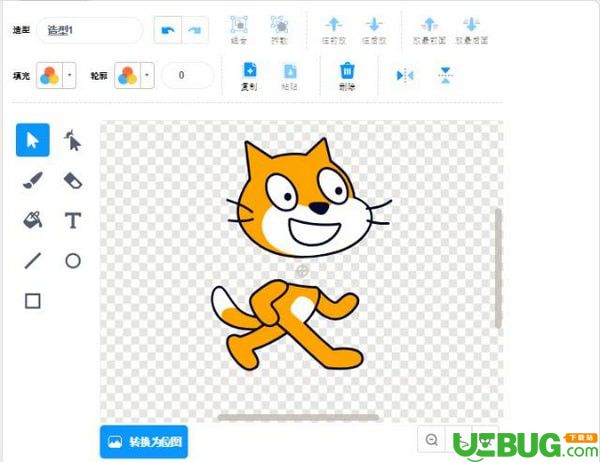
Task: Open the Fill color swatch
Action: (x=50, y=75)
